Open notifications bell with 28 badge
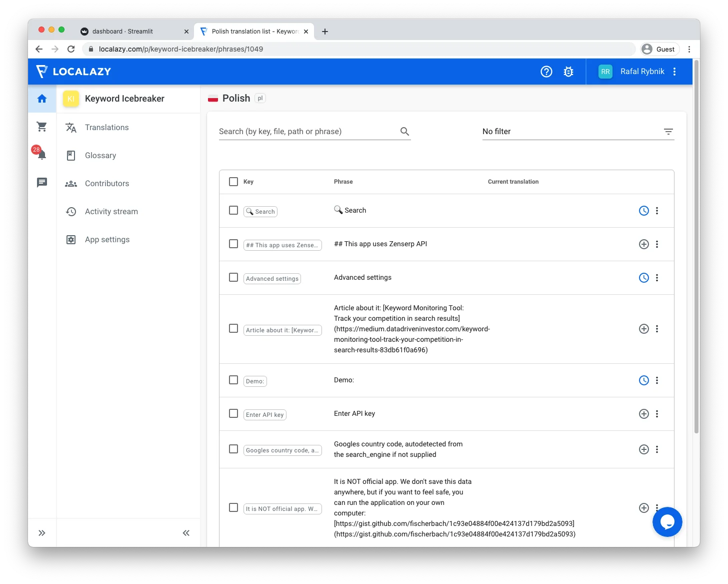The width and height of the screenshot is (728, 584). [x=41, y=154]
